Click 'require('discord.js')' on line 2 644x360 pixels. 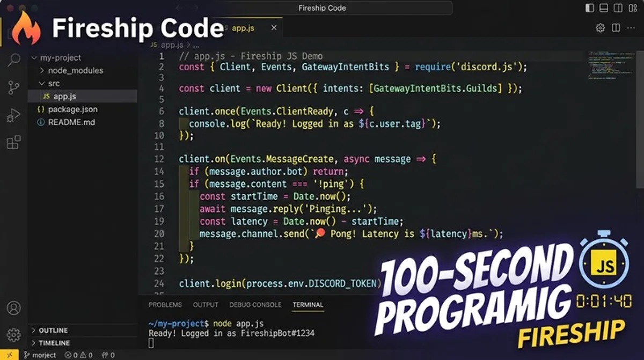coord(470,67)
